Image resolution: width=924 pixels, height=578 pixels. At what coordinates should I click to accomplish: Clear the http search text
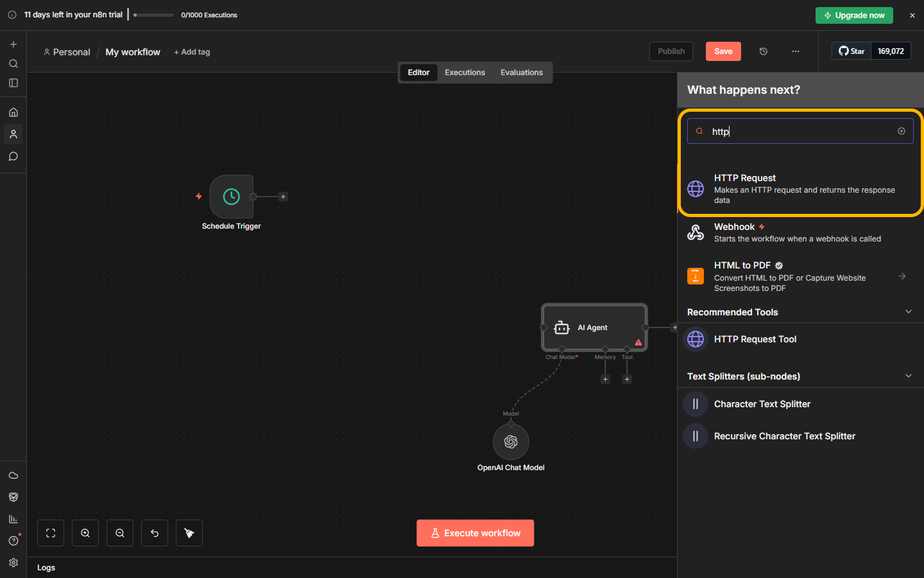click(902, 131)
